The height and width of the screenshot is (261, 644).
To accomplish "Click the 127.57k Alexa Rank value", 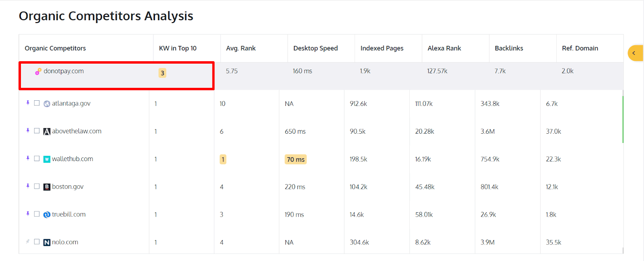I will [437, 71].
